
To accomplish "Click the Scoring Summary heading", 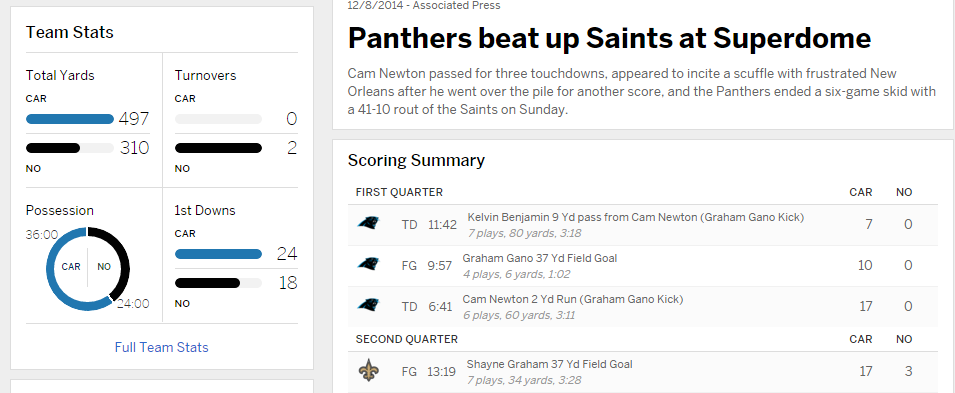I will click(x=416, y=160).
